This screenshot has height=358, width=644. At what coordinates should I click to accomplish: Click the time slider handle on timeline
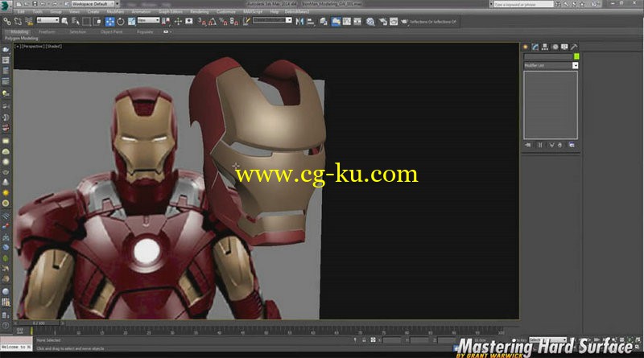click(39, 323)
